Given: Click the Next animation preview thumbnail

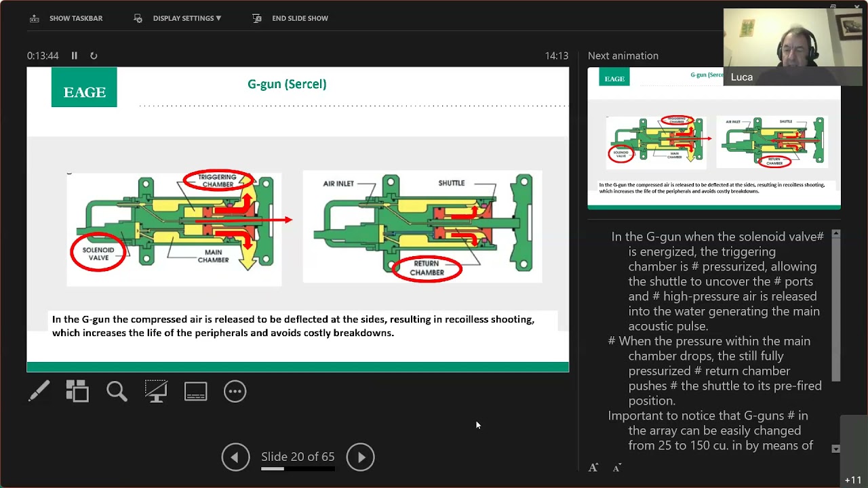Looking at the screenshot, I should coord(714,138).
